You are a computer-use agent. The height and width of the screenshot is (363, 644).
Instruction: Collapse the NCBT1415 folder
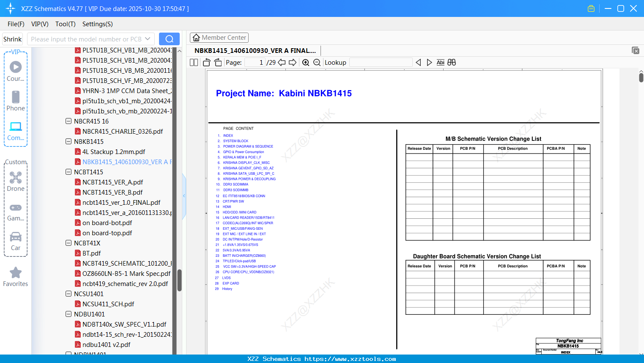(x=69, y=172)
